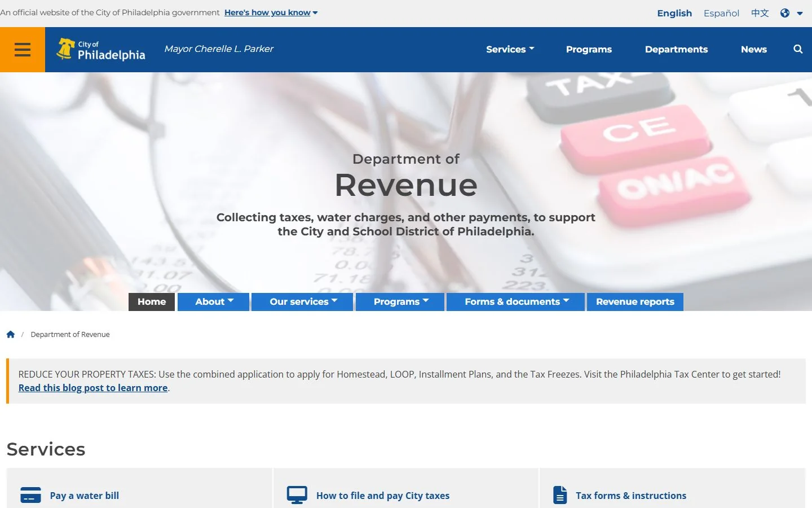812x508 pixels.
Task: Click Mayor Cherelle L. Parker text
Action: (219, 49)
